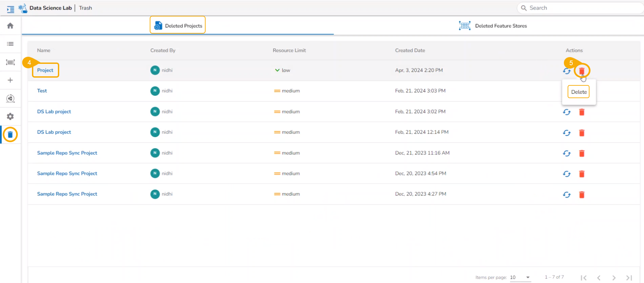The height and width of the screenshot is (283, 644).
Task: Open the Items per page dropdown
Action: [520, 277]
